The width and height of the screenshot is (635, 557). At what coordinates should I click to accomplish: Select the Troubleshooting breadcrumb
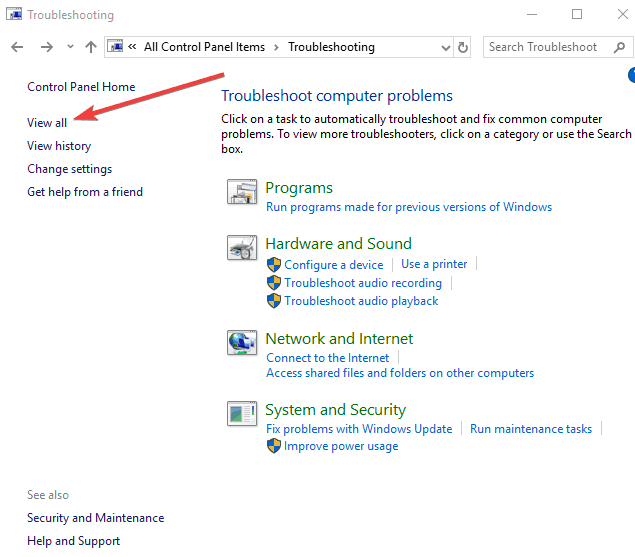click(331, 47)
